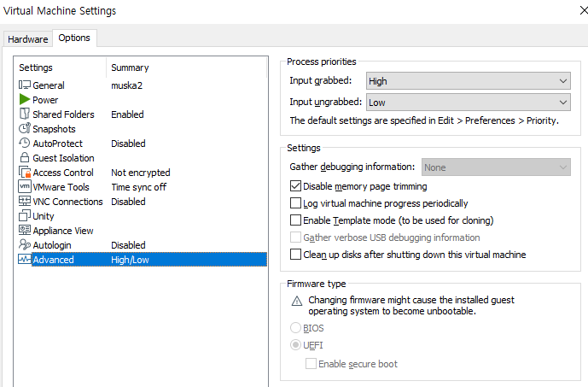This screenshot has width=588, height=387.
Task: Select the BIOS firmware radio button
Action: pos(295,328)
